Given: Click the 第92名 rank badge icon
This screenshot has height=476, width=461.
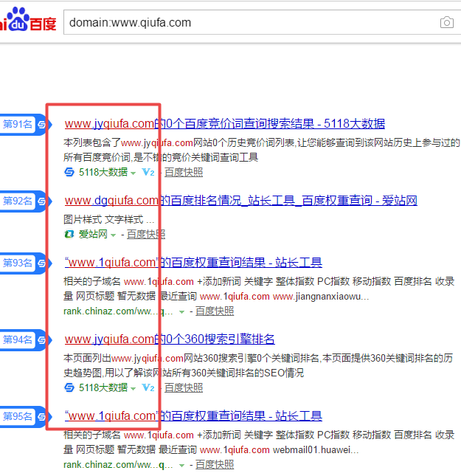Looking at the screenshot, I should [x=41, y=201].
